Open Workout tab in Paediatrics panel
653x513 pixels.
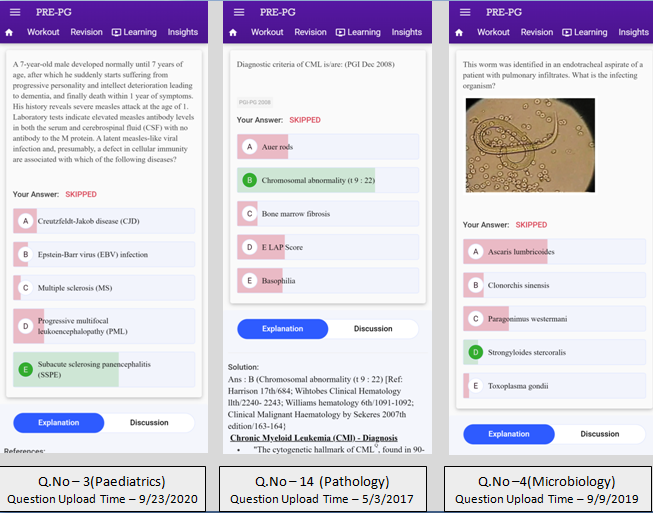click(x=43, y=32)
